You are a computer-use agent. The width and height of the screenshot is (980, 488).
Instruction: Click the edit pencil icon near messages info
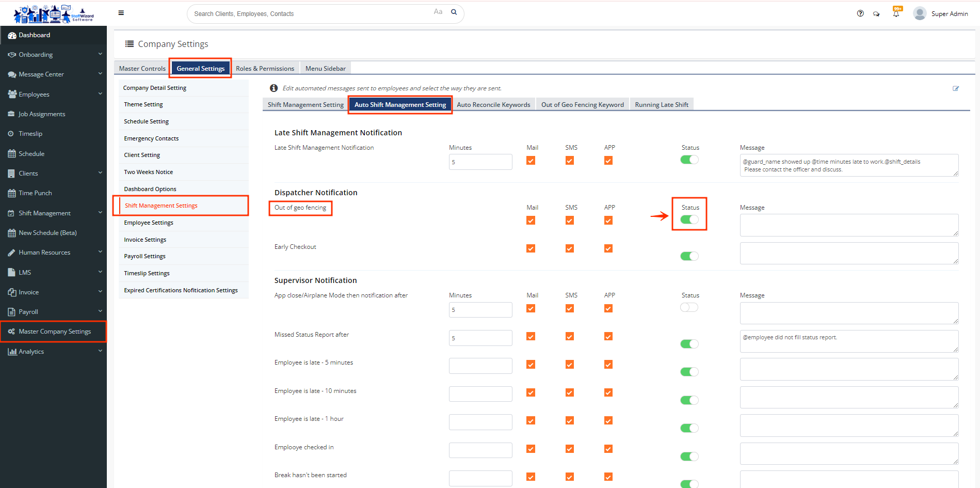(956, 88)
